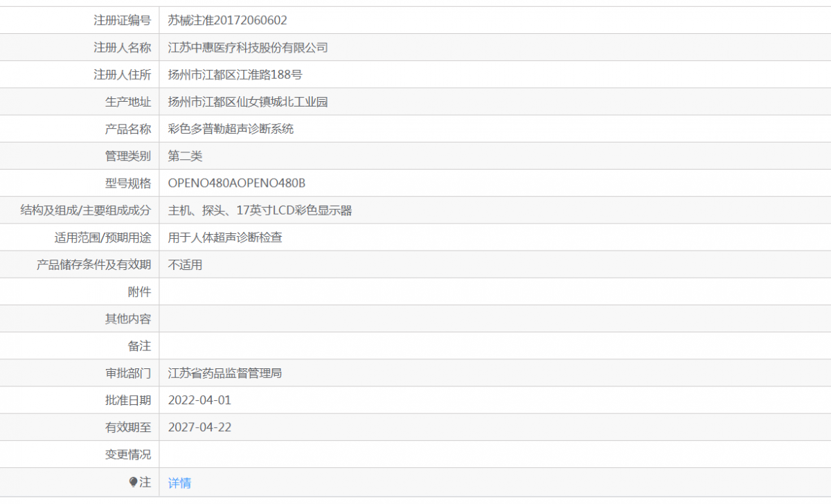Screen dimensions: 831x504
Task: Select approving department 江苏省药品监督管理局
Action: click(225, 373)
